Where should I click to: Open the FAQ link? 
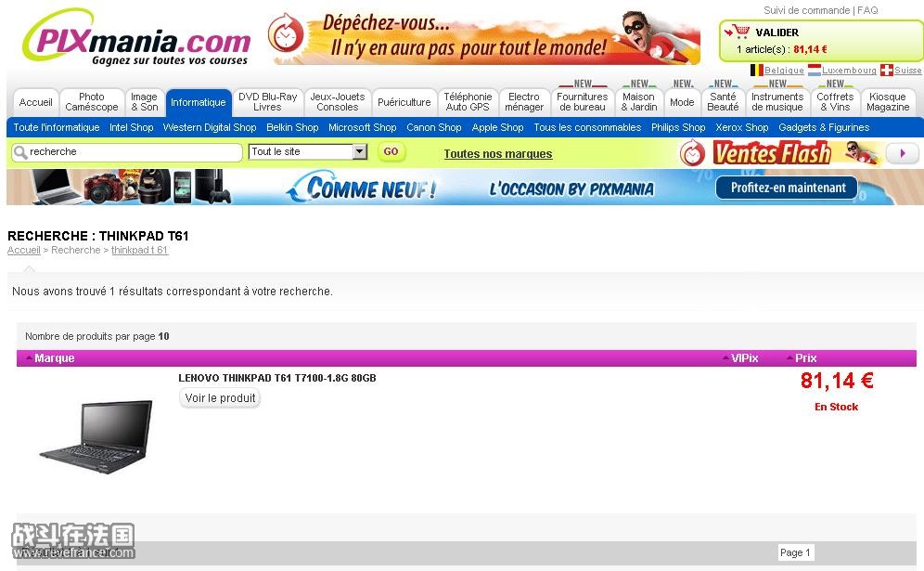click(x=867, y=10)
